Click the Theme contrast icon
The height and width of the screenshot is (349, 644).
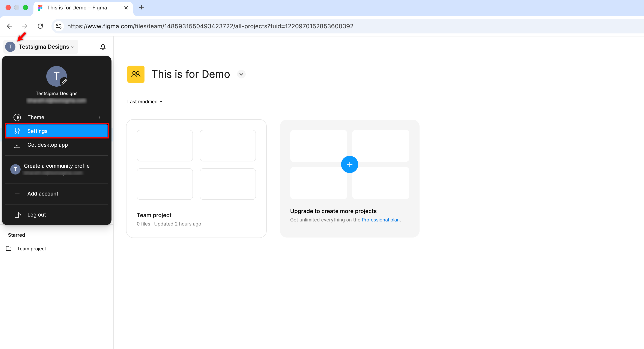[17, 117]
